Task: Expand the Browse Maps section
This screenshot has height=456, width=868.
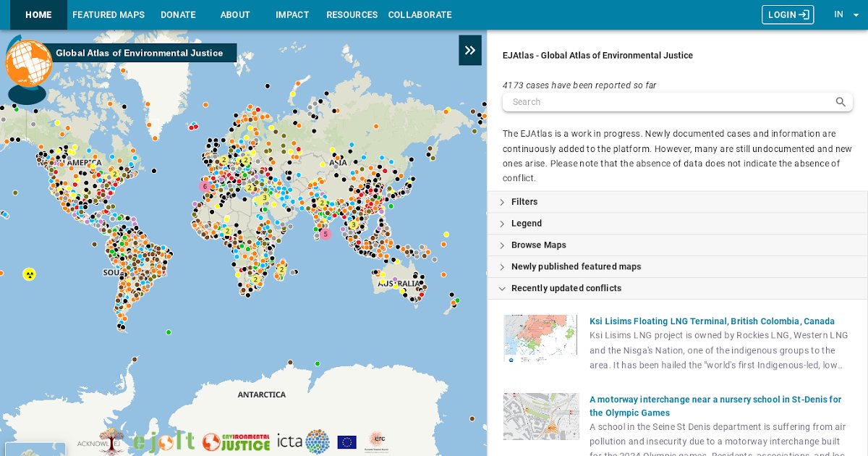Action: point(677,245)
